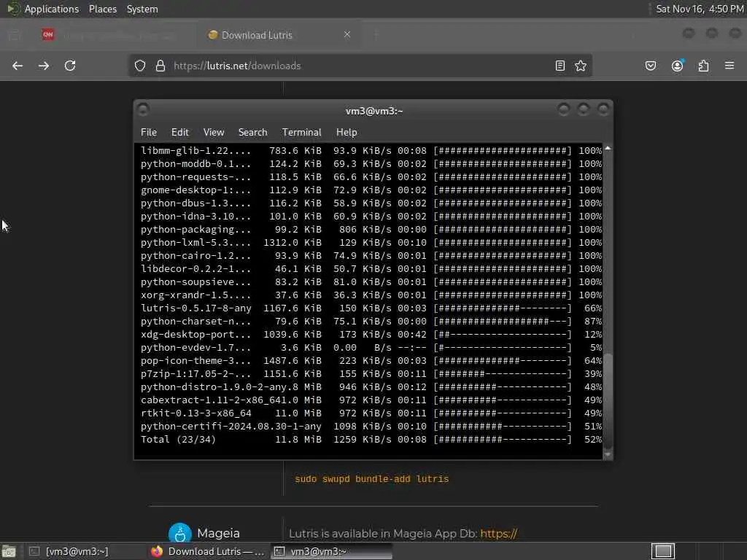Click the terminal scrollbar up arrow
747x560 pixels.
click(x=608, y=149)
